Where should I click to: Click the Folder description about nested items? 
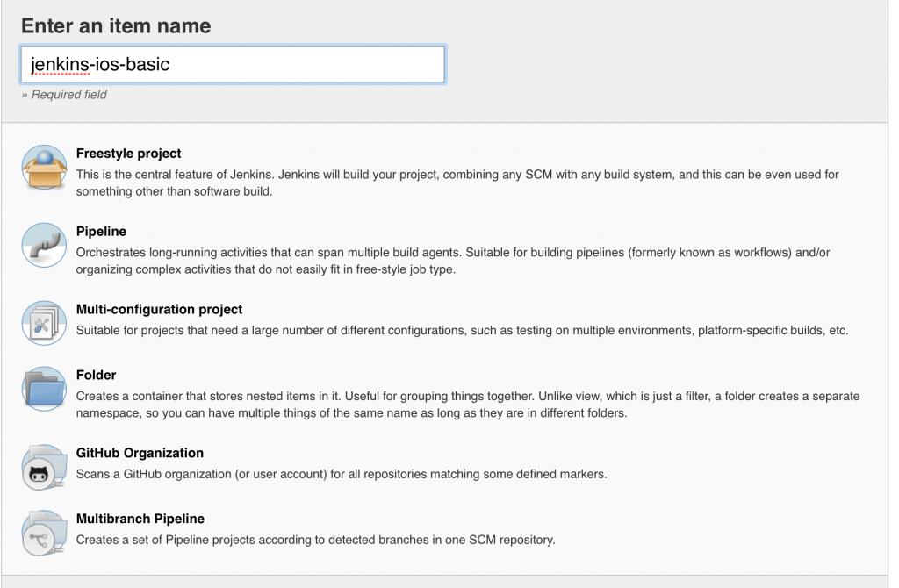[467, 405]
